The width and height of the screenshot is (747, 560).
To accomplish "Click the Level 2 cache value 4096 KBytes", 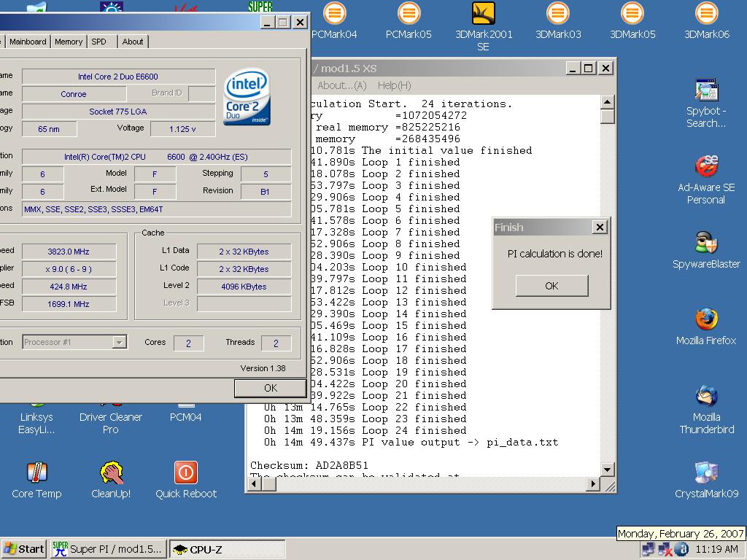I will pos(244,287).
